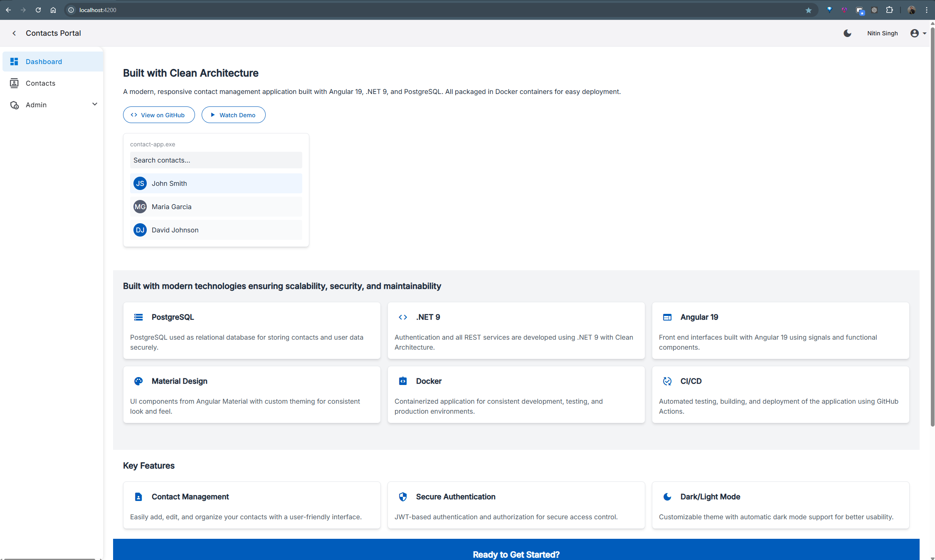Viewport: 935px width, 560px height.
Task: Select the Admin menu item
Action: pyautogui.click(x=53, y=105)
